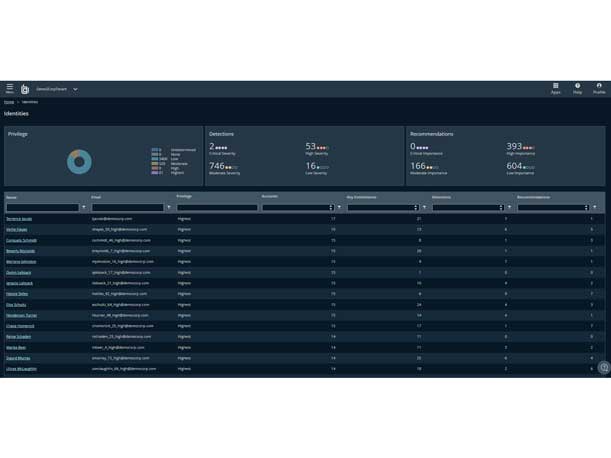Open the hamburger Menu icon
The image size is (611, 458).
click(x=10, y=89)
